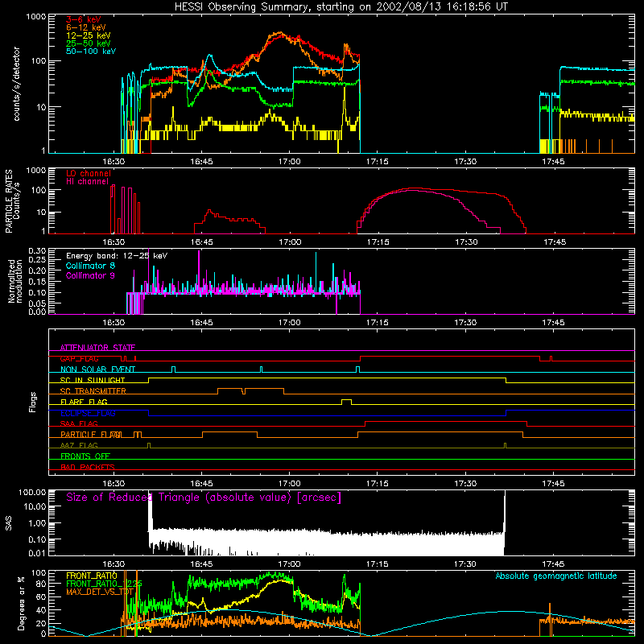Image resolution: width=644 pixels, height=644 pixels.
Task: Click the PARTICLE_FLAG label
Action: tap(91, 435)
